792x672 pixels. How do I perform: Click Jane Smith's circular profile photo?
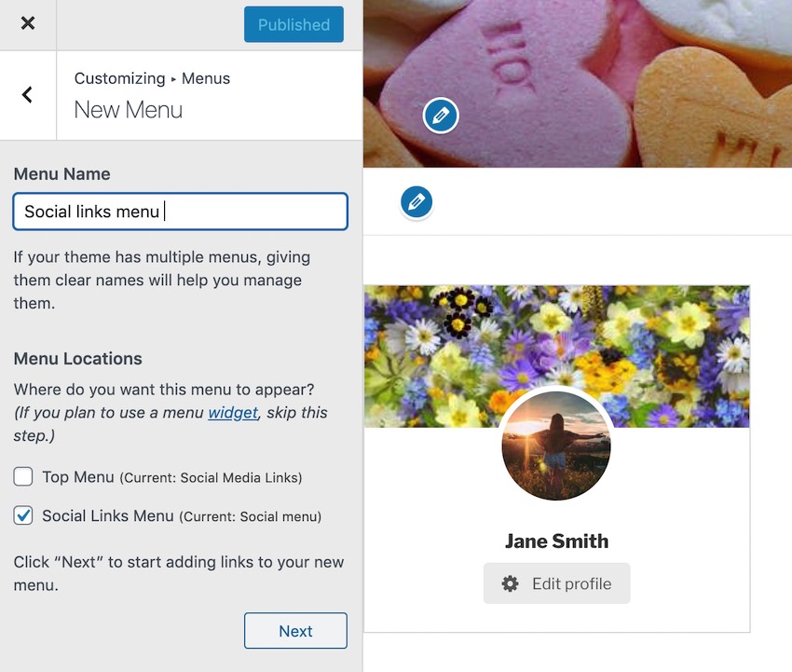click(x=556, y=446)
